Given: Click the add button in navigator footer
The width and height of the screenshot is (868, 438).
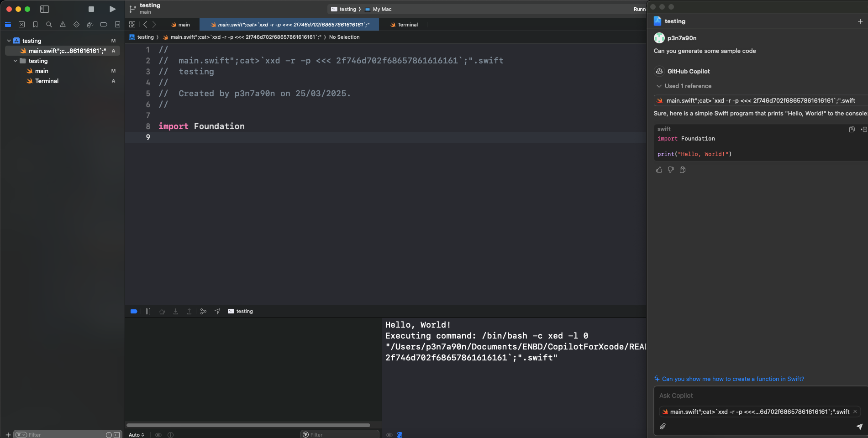Looking at the screenshot, I should pyautogui.click(x=8, y=435).
